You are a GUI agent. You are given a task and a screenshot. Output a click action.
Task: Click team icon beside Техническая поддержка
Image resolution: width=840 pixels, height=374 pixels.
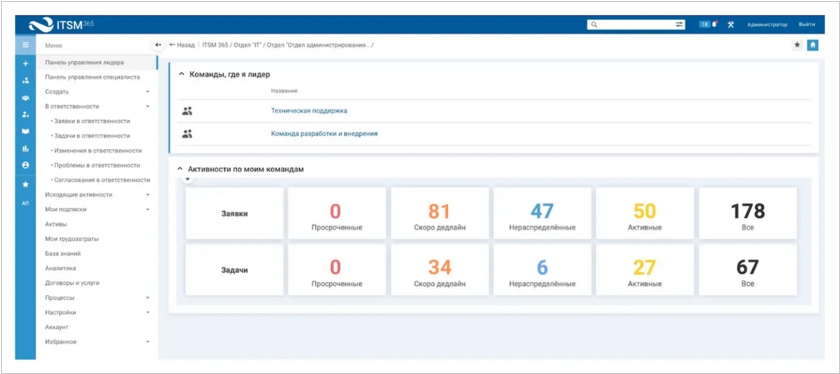click(187, 111)
